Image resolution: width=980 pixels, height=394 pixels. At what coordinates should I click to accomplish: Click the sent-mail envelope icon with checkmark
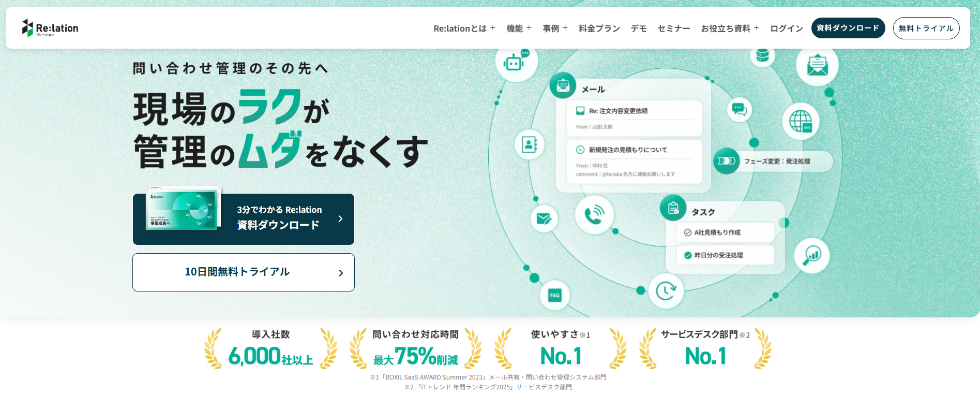(x=544, y=219)
